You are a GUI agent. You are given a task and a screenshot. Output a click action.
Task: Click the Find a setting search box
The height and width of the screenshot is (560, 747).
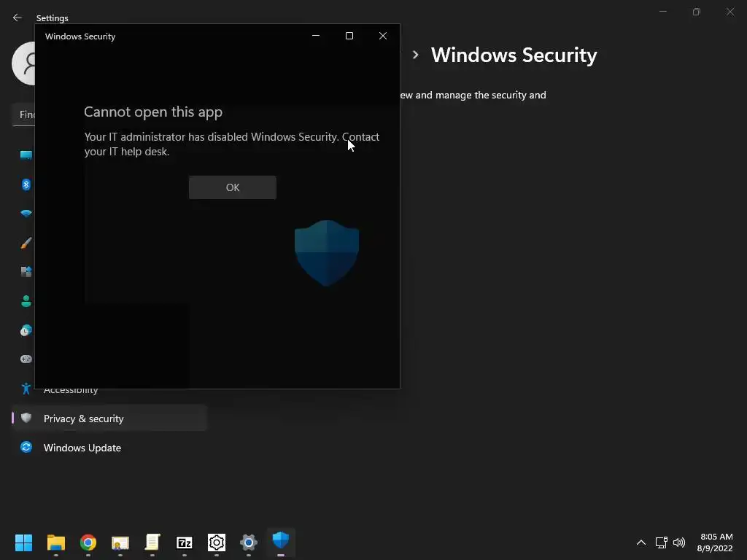click(x=23, y=114)
